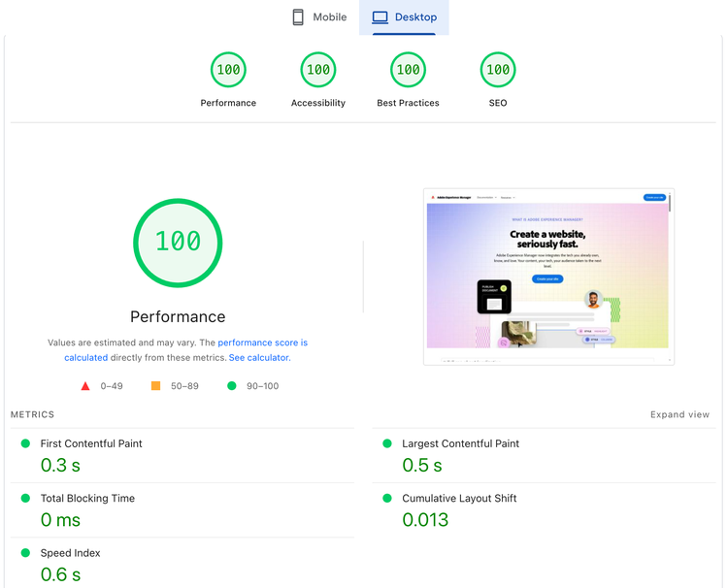The height and width of the screenshot is (588, 728).
Task: Open the 'See calculator' link
Action: click(258, 358)
